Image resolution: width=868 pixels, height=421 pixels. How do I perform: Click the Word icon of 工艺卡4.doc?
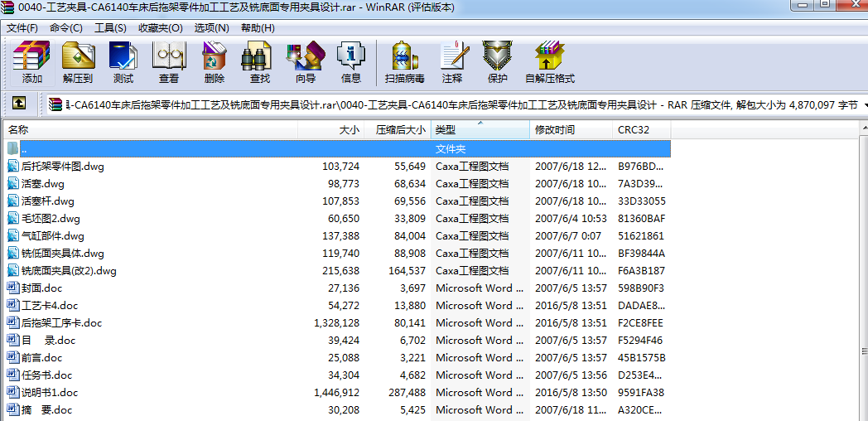pyautogui.click(x=13, y=305)
